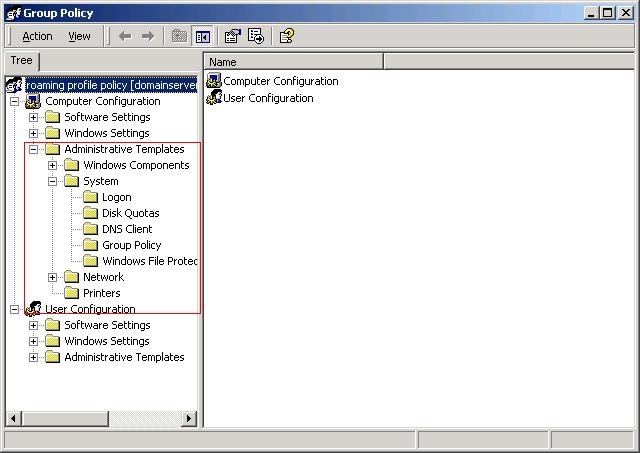Select the Disk Quotas tree item text
Image resolution: width=640 pixels, height=453 pixels.
pos(131,213)
